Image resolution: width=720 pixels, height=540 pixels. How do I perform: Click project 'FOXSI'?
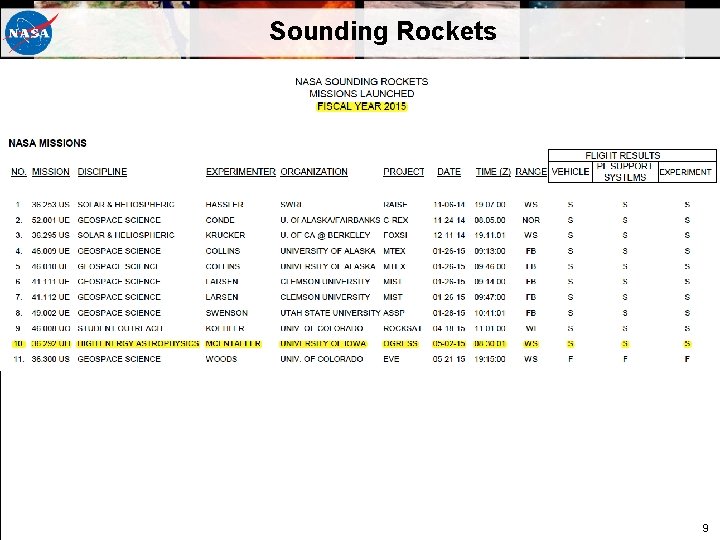point(395,235)
